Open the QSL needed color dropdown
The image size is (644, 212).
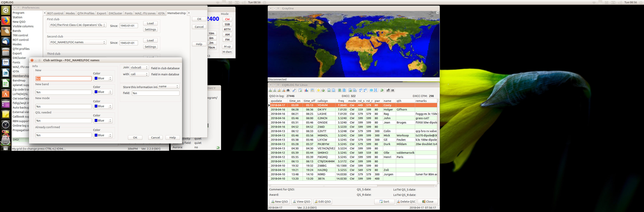103,121
